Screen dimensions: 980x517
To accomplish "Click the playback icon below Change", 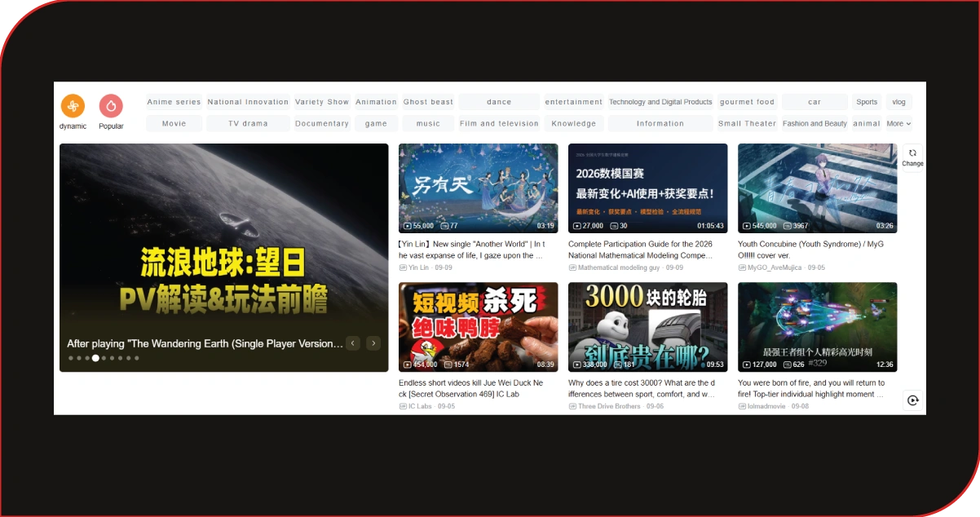I will [912, 400].
